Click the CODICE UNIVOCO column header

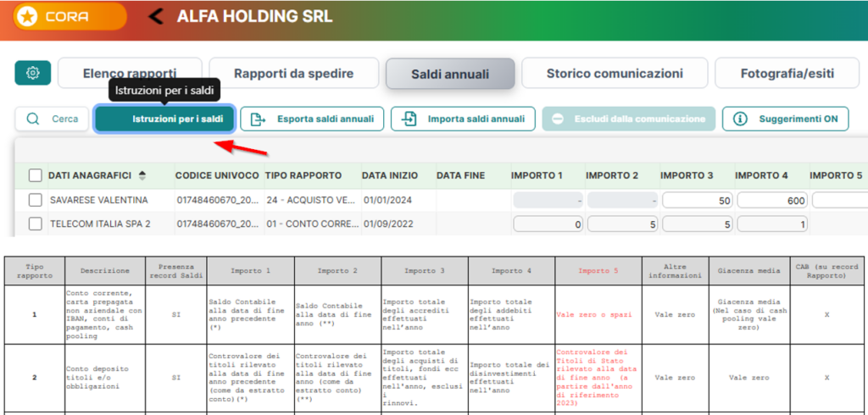(217, 175)
